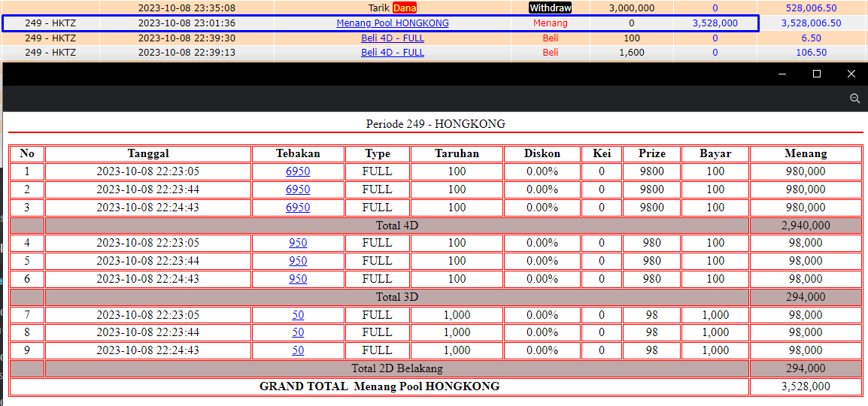
Task: Click the Diskon column header
Action: point(542,154)
